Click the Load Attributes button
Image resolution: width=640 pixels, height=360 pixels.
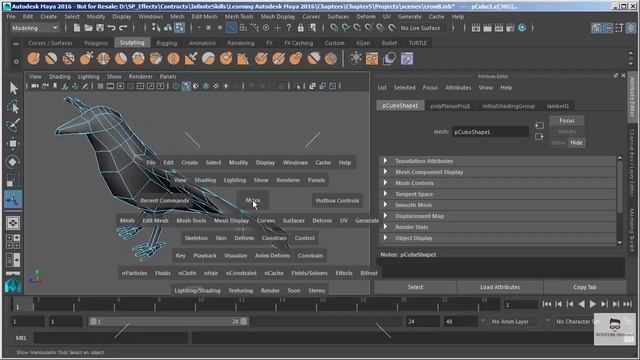[500, 287]
